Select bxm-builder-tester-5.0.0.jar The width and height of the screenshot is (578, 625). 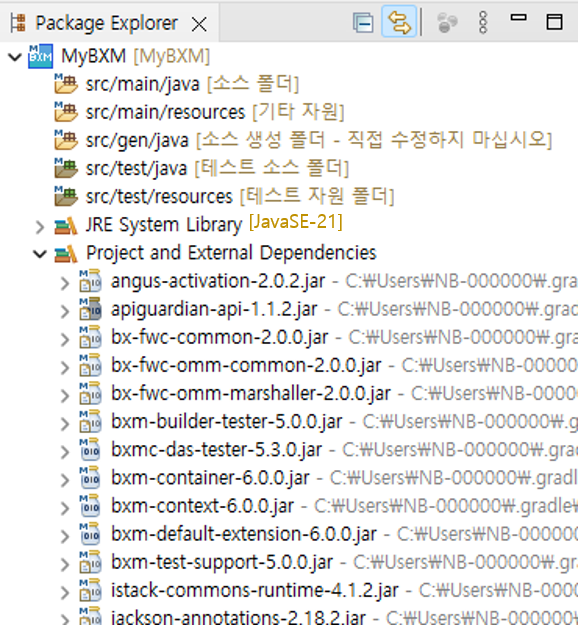(x=226, y=421)
